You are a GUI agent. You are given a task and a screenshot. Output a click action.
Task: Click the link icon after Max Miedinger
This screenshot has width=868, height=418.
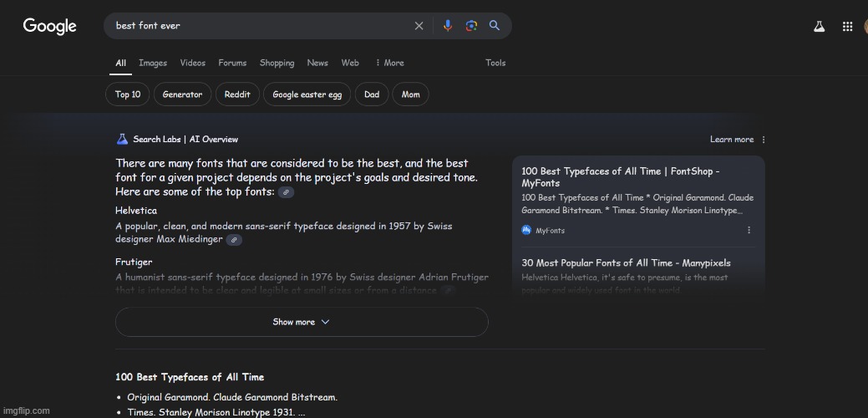(234, 240)
